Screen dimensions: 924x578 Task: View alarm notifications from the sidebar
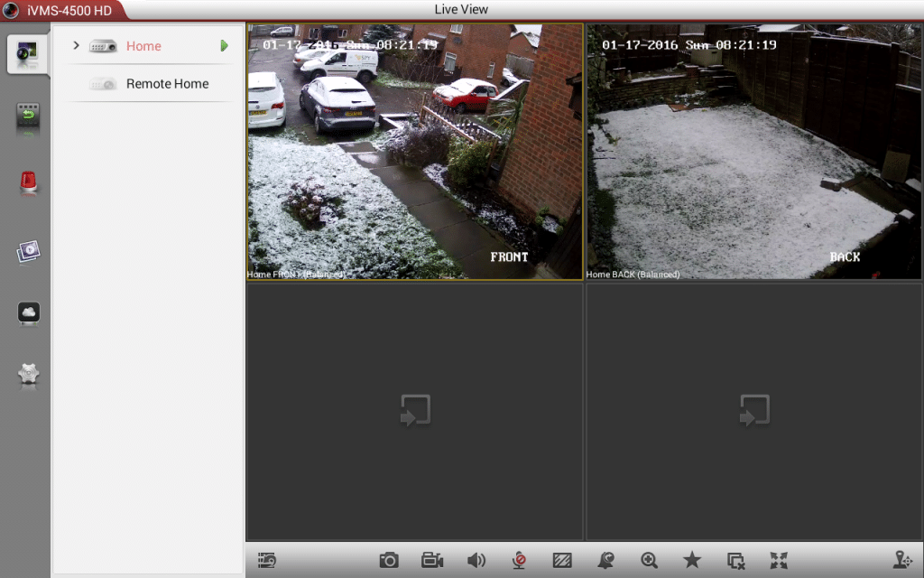tap(27, 182)
